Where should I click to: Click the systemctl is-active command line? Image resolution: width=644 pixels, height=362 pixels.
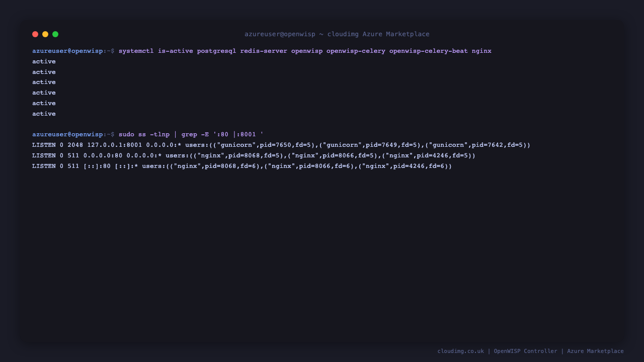[x=262, y=51]
